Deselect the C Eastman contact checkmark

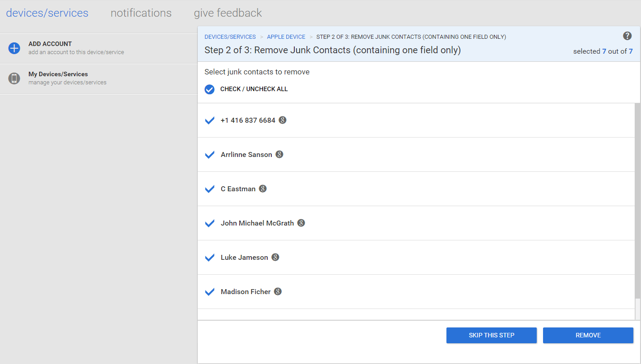click(x=209, y=189)
